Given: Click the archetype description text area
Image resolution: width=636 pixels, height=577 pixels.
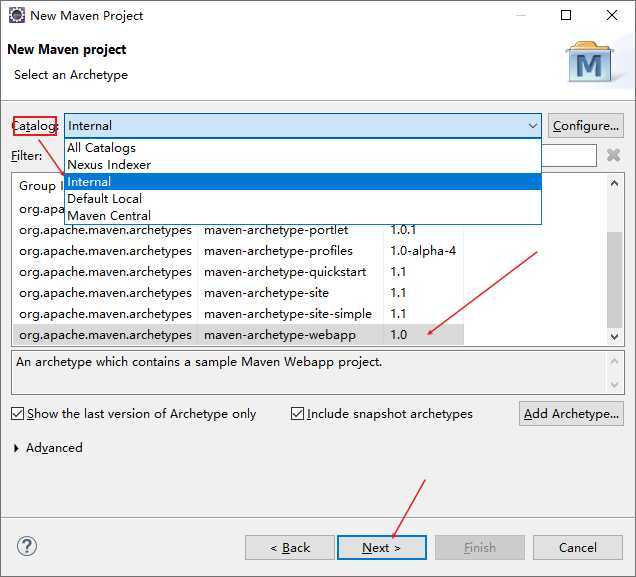Looking at the screenshot, I should coord(309,373).
